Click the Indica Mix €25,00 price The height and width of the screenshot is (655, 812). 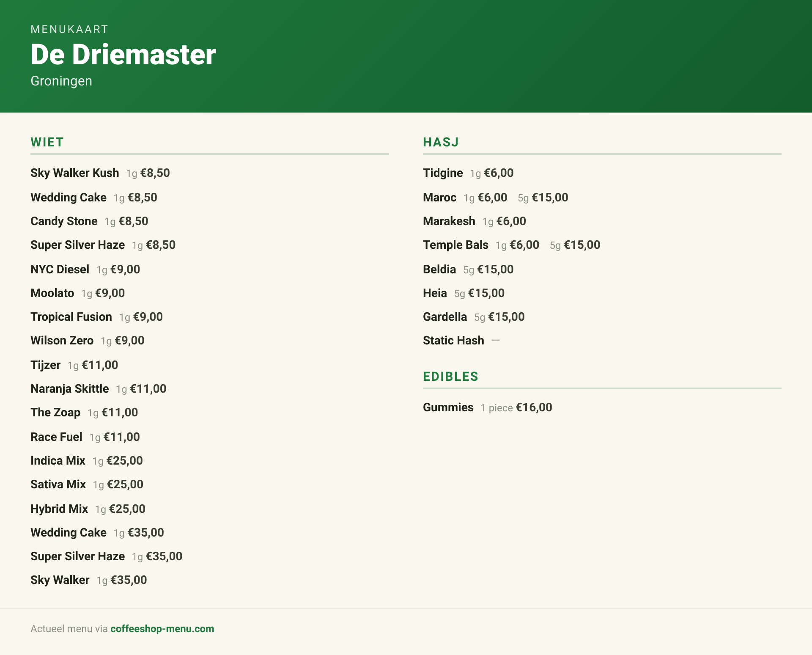point(125,461)
